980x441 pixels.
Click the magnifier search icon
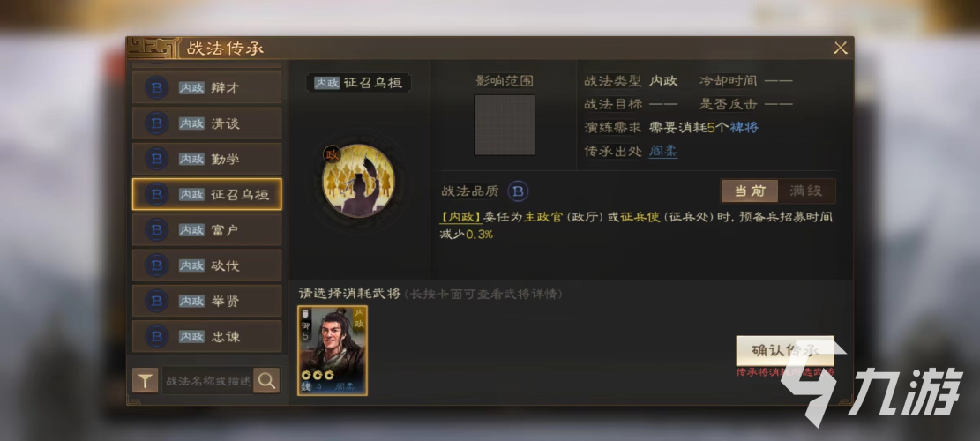[x=267, y=380]
